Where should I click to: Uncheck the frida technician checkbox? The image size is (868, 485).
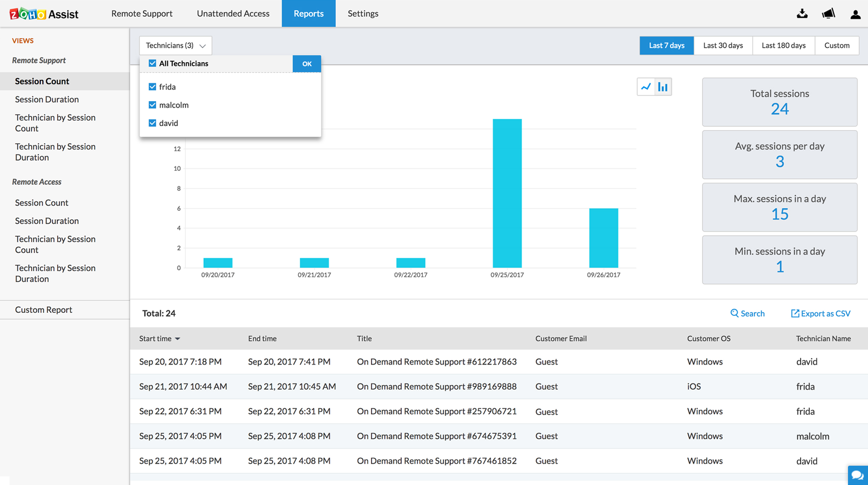pos(152,87)
